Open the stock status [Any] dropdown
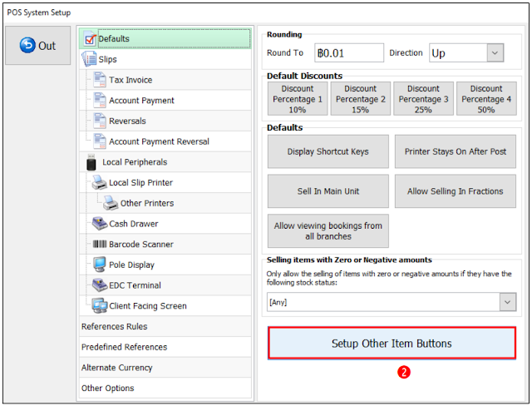This screenshot has height=406, width=532. [x=508, y=302]
